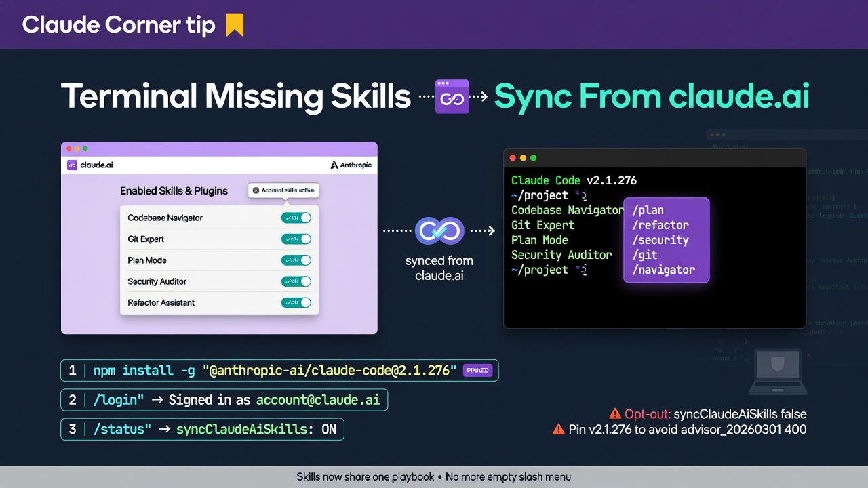Toggle the Codebase Navigator skill switch
This screenshot has width=868, height=488.
tap(296, 218)
